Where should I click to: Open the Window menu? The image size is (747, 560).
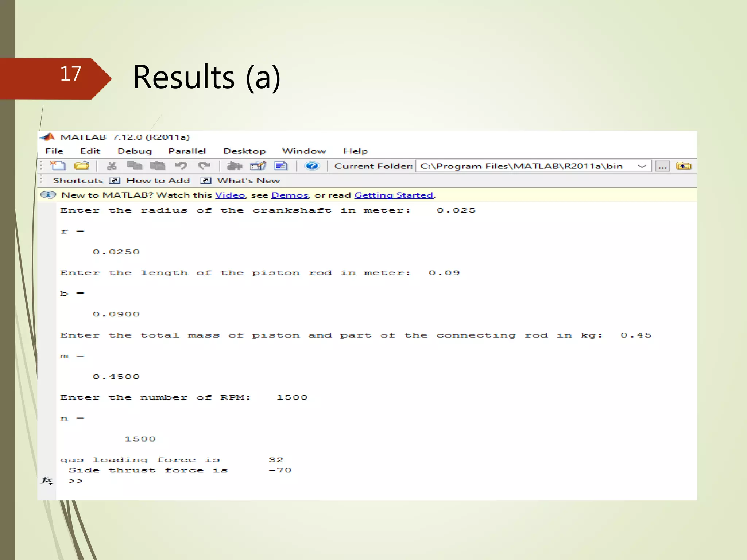click(304, 151)
